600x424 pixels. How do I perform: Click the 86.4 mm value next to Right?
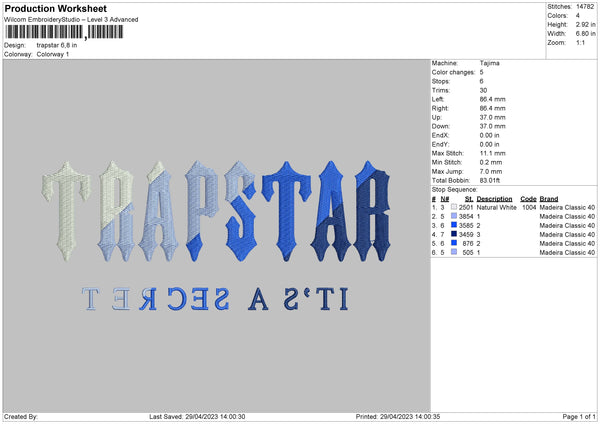click(x=492, y=108)
